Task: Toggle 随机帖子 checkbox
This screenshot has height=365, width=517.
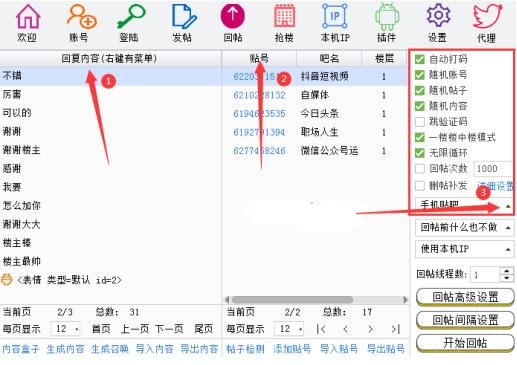Action: pos(420,90)
